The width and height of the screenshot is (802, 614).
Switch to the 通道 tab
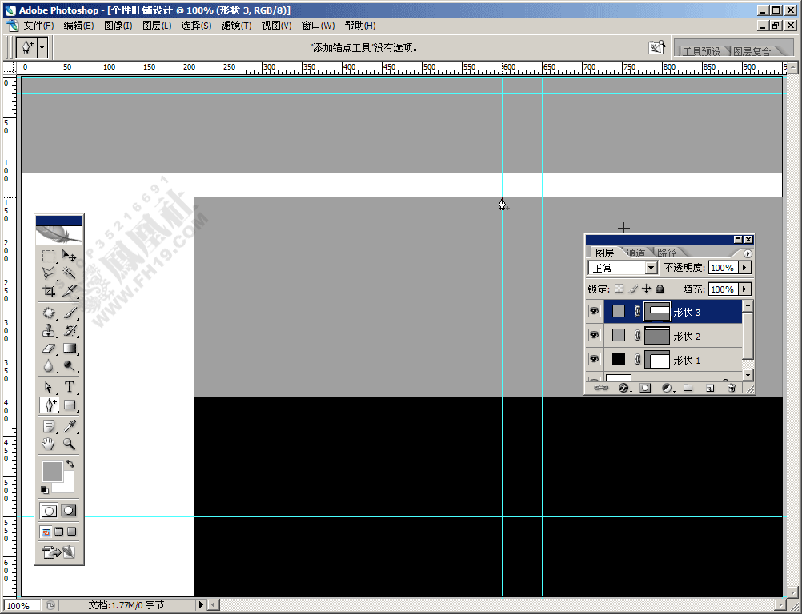coord(636,253)
